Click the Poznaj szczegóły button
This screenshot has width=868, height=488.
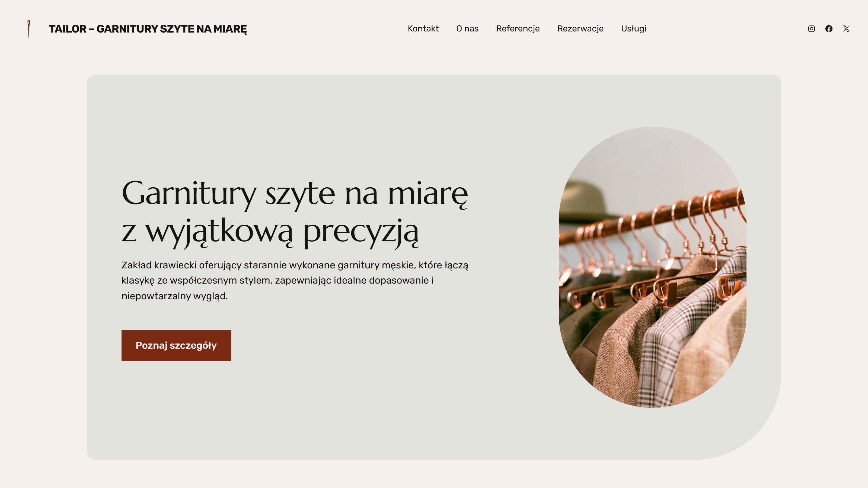(176, 346)
